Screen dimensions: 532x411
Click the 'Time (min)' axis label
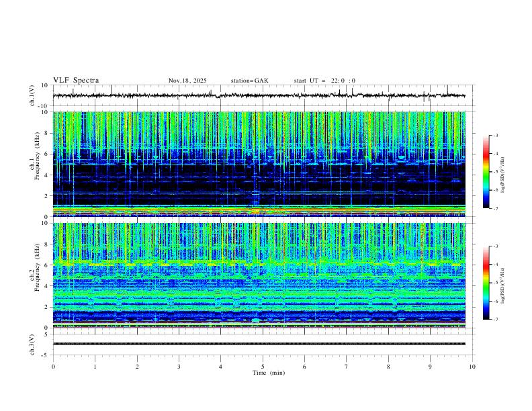tap(269, 373)
